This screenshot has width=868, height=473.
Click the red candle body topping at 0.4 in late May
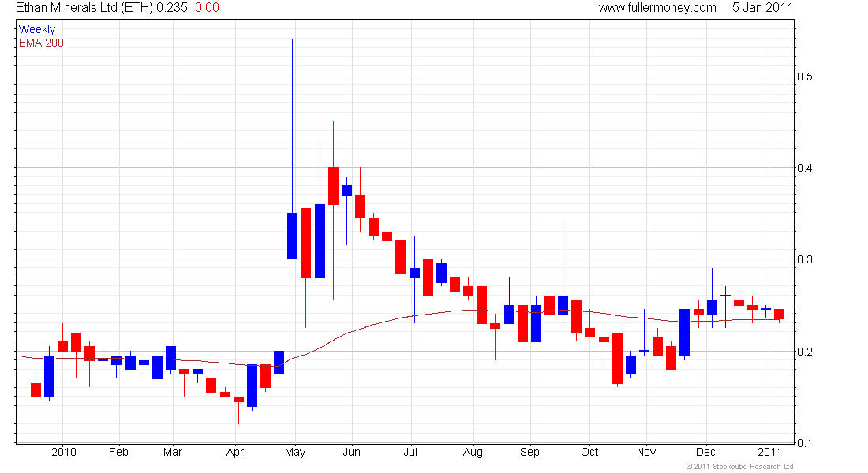tap(333, 186)
